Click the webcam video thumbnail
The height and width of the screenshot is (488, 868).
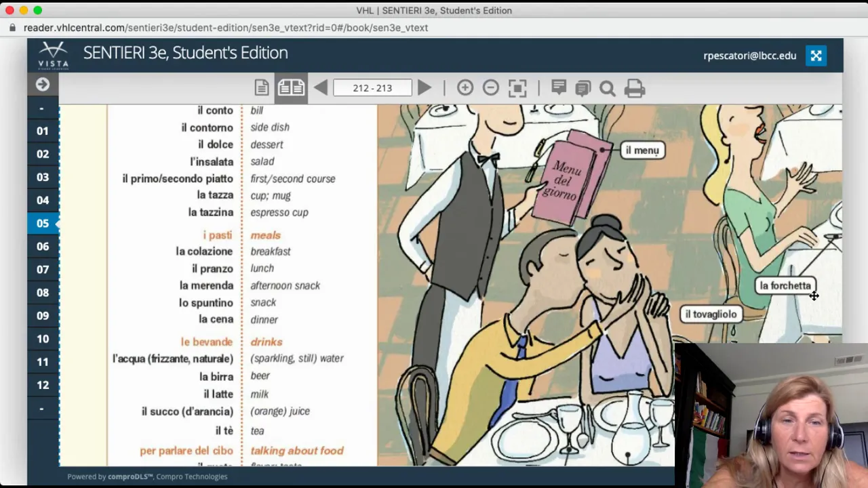tap(771, 415)
